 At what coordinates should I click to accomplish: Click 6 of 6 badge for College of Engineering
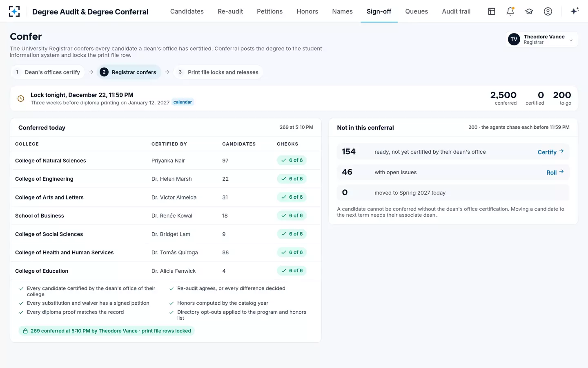pyautogui.click(x=292, y=179)
